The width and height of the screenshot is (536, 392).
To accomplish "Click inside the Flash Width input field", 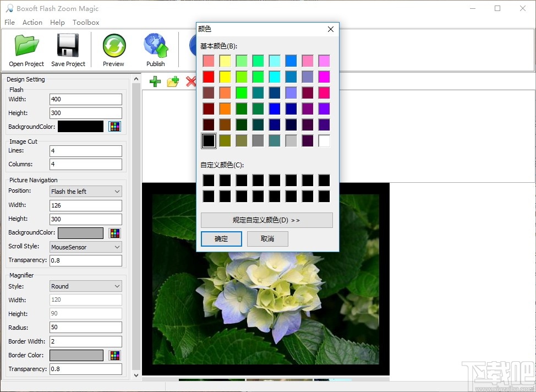I will pos(85,99).
